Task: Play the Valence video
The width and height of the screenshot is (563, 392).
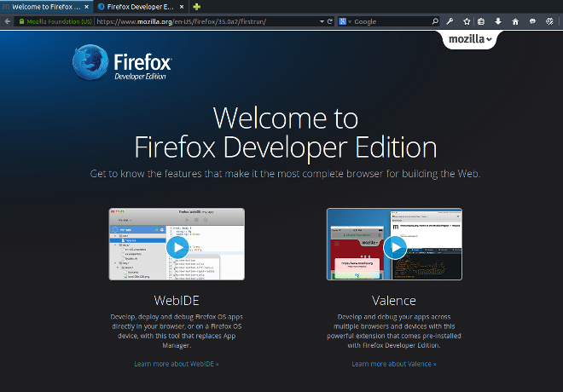Action: [395, 247]
